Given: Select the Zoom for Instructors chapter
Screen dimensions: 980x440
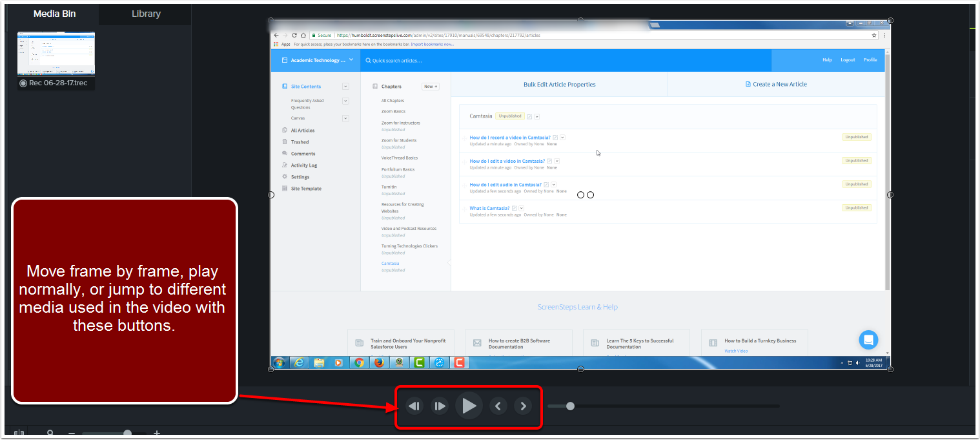Looking at the screenshot, I should tap(400, 123).
